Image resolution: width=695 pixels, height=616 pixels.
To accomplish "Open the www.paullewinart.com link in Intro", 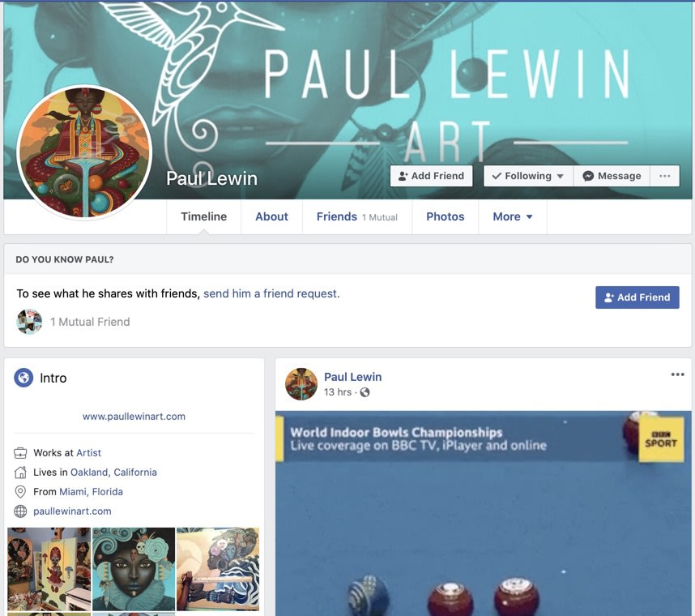I will pos(134,417).
